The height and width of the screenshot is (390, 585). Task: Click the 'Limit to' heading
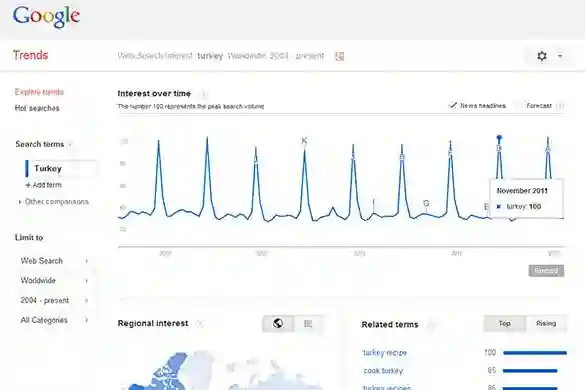coord(29,238)
